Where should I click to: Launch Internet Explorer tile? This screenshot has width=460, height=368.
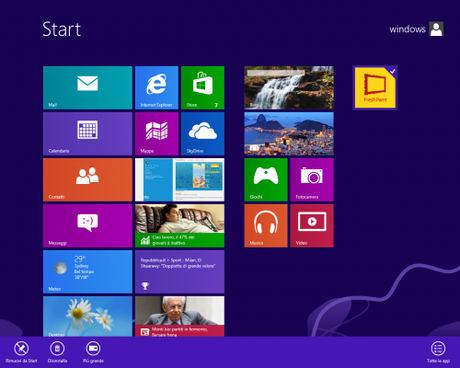tap(157, 88)
